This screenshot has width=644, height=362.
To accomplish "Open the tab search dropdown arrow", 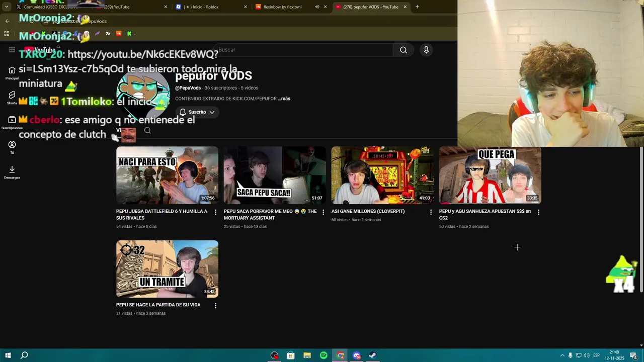I will (x=7, y=7).
